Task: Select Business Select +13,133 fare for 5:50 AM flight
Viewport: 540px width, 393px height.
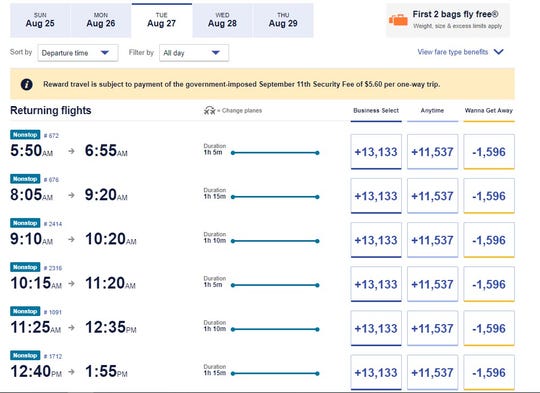Action: [376, 152]
